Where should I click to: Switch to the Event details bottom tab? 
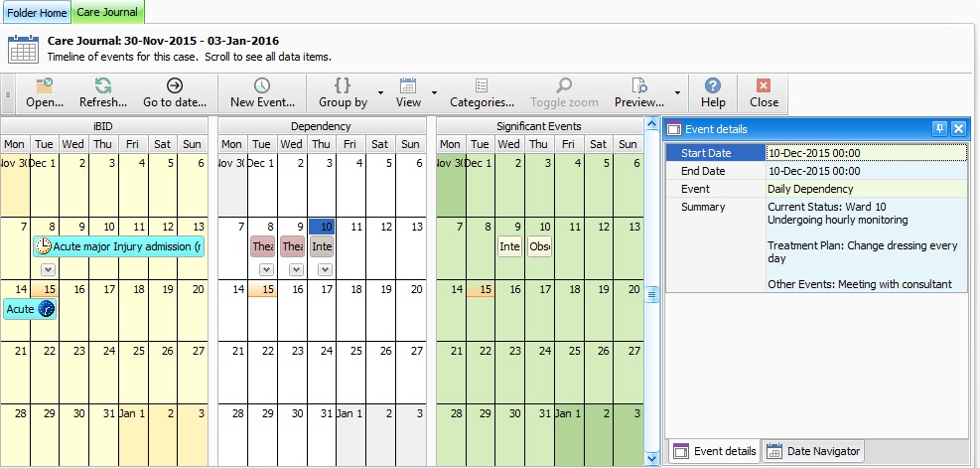tap(714, 451)
